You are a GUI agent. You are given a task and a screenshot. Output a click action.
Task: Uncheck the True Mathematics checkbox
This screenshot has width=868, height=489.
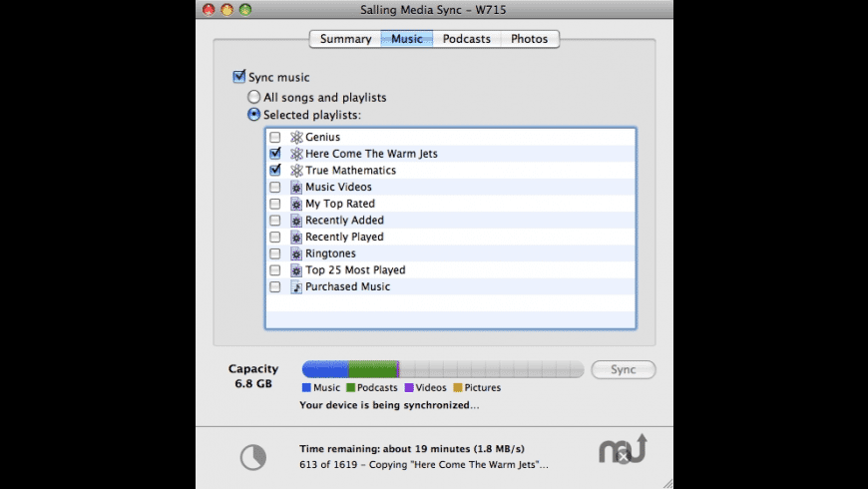tap(275, 170)
